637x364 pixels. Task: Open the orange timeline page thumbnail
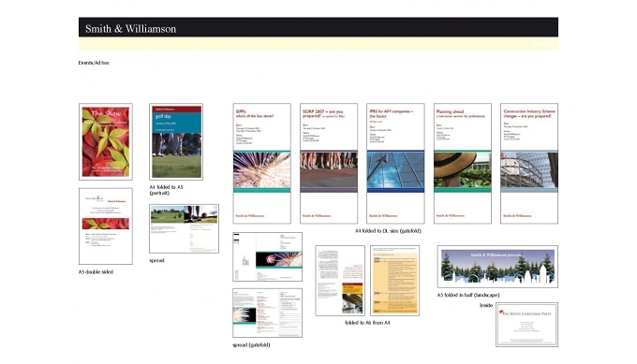point(395,281)
